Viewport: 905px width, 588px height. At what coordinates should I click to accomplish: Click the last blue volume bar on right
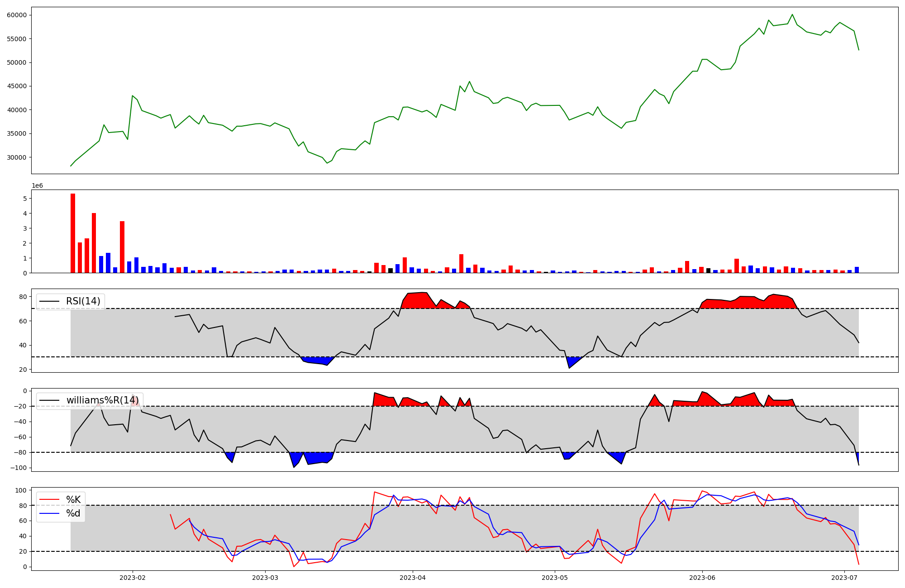tap(857, 270)
